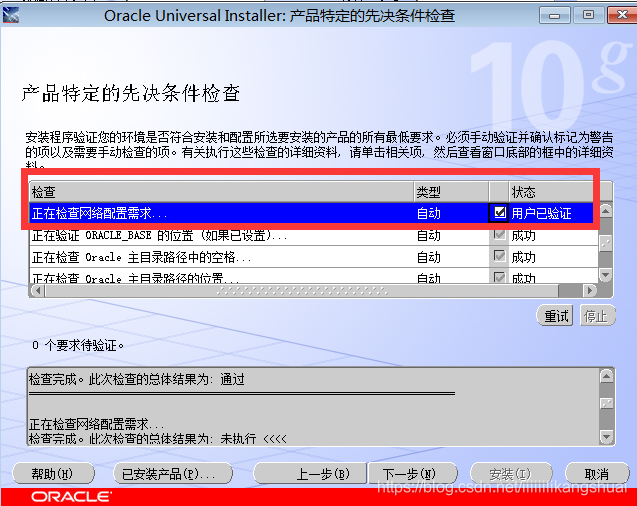The height and width of the screenshot is (506, 637).
Task: Click the 检查 column header
Action: pos(221,192)
